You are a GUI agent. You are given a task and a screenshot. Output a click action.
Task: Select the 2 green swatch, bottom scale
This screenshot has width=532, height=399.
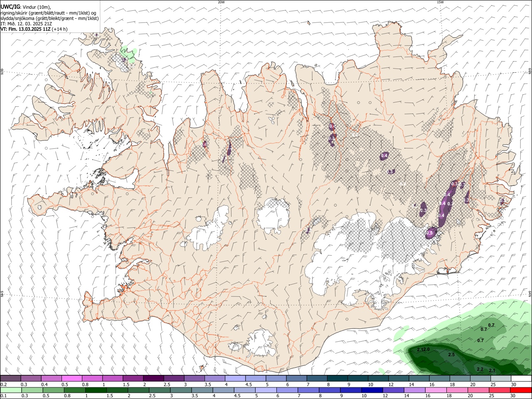pos(138,390)
